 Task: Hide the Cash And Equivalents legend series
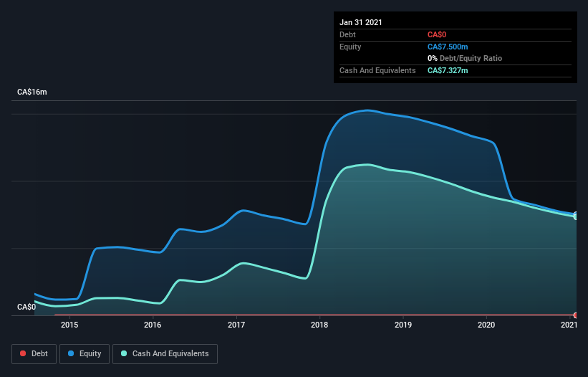pyautogui.click(x=165, y=353)
